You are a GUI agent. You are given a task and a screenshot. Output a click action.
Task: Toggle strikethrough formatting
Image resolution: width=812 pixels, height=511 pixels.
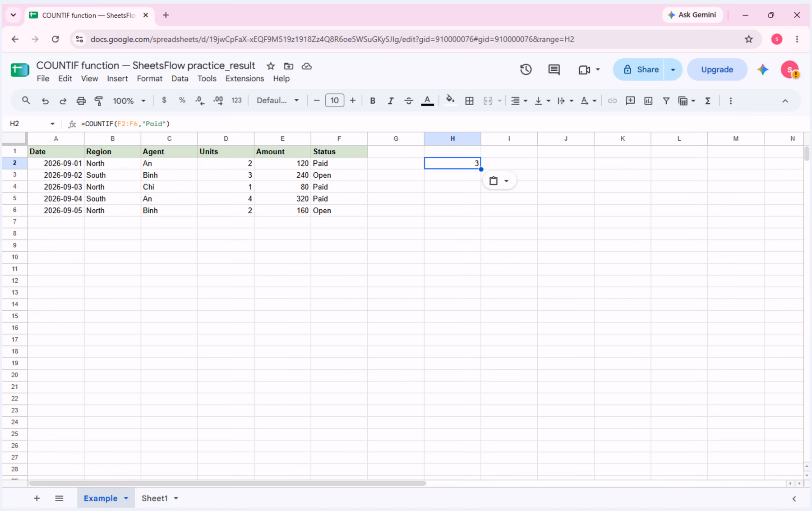pyautogui.click(x=409, y=101)
